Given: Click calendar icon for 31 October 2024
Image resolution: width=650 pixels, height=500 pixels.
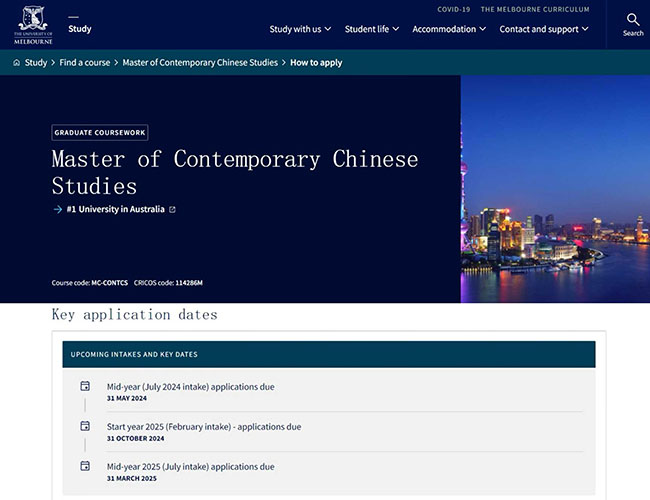Looking at the screenshot, I should click(85, 426).
